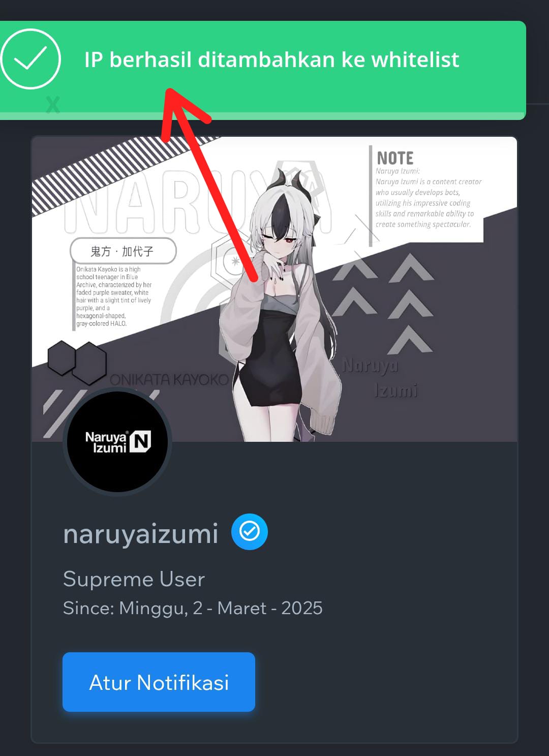Click the N logo inside the avatar
Image resolution: width=549 pixels, height=756 pixels.
[140, 441]
